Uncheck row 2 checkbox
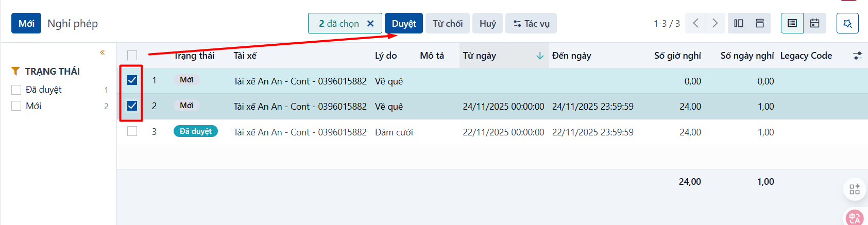Viewport: 868px width, 225px height. (x=132, y=106)
